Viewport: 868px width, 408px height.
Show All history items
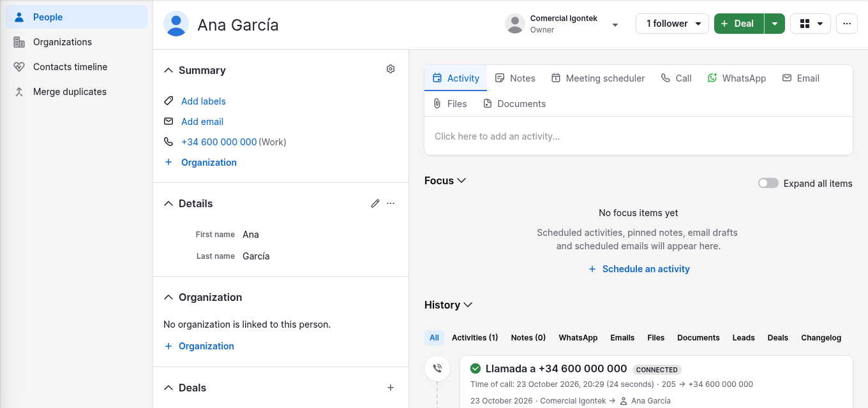[x=435, y=338]
